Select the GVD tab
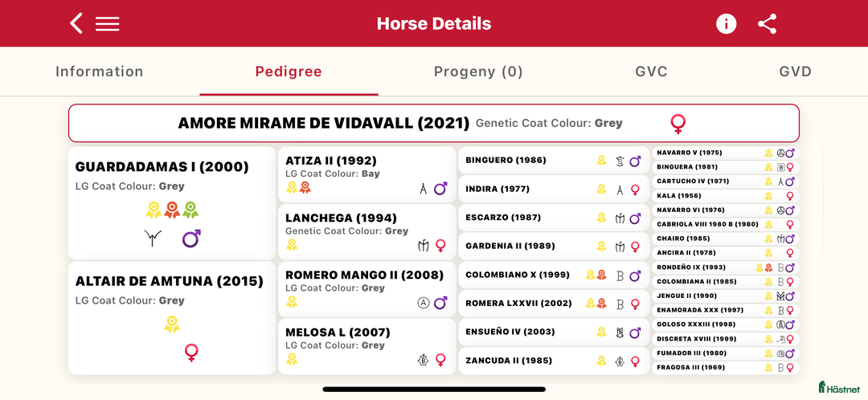Screen dimensions: 868x400 (795, 71)
